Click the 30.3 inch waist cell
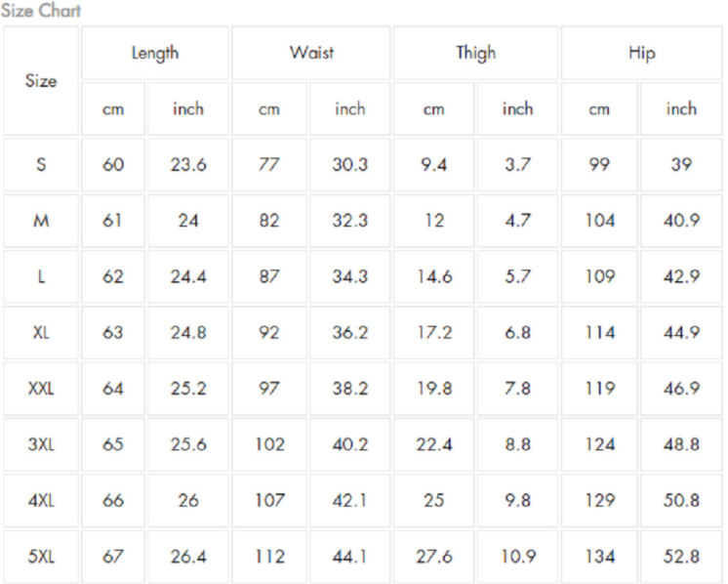Viewport: 728px width, 584px height. (349, 165)
